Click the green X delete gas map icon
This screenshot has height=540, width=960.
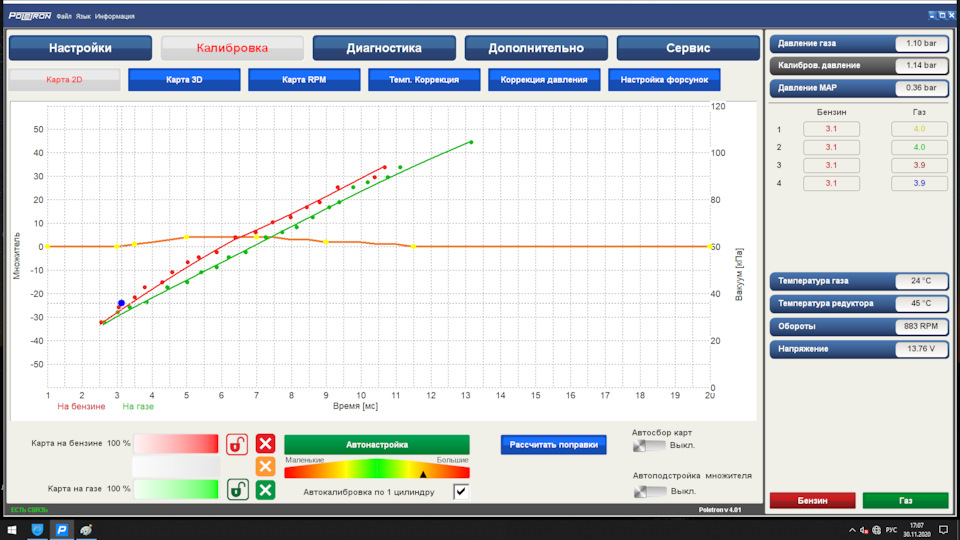[265, 489]
